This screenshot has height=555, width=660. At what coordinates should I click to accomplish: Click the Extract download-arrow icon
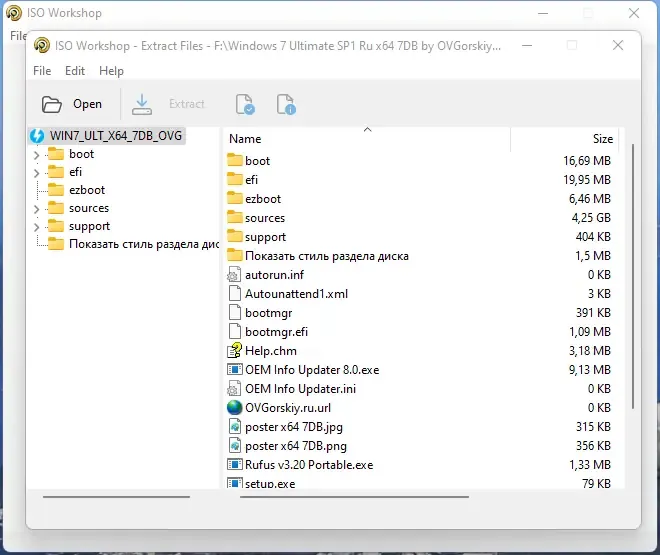pyautogui.click(x=142, y=104)
